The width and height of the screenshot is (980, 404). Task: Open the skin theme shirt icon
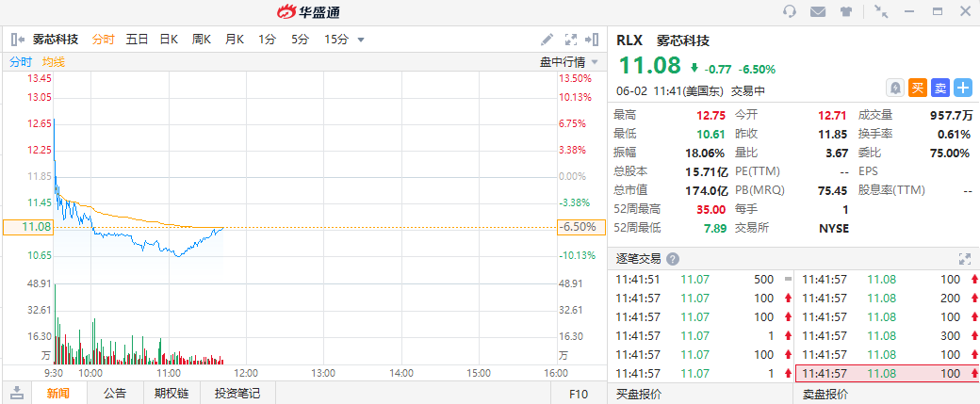coord(845,12)
